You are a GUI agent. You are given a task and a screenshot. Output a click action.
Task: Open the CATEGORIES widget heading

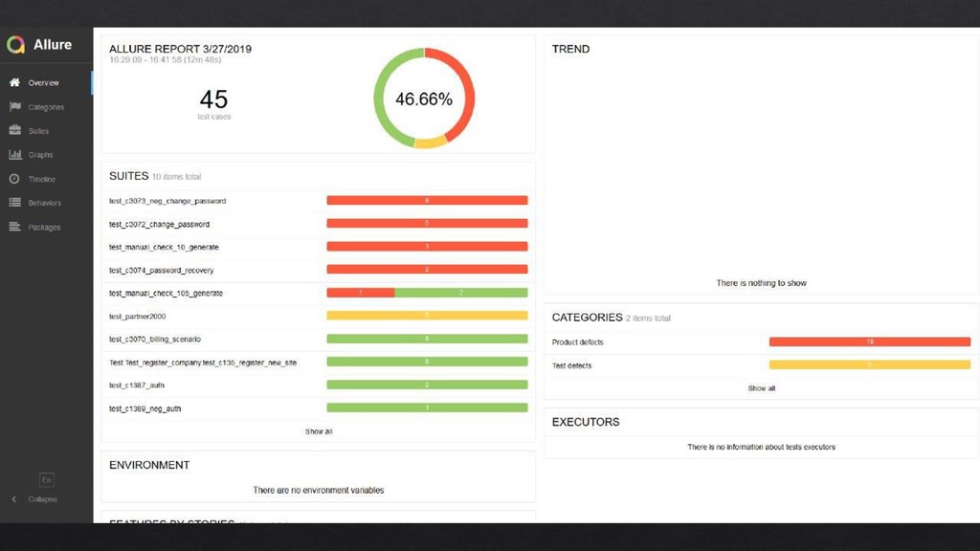pyautogui.click(x=587, y=318)
